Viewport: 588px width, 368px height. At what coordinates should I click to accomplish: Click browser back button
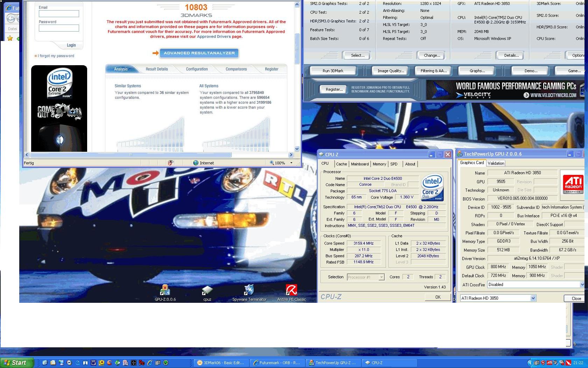click(x=11, y=18)
